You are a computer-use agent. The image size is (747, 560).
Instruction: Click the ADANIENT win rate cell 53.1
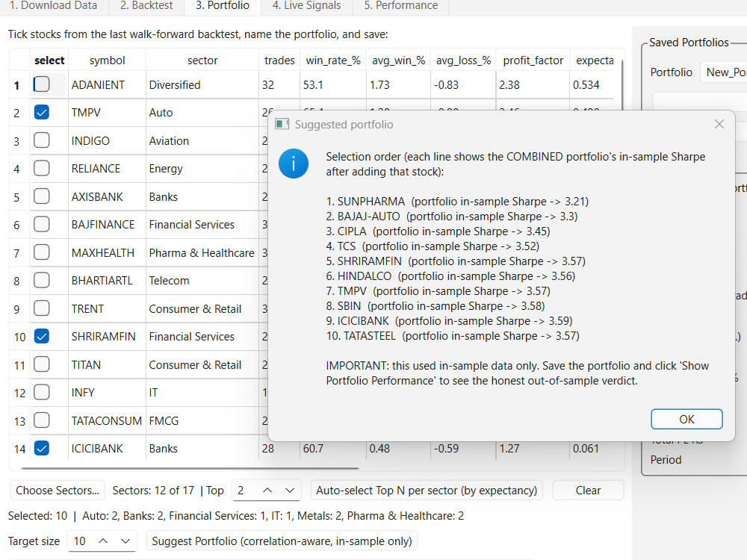[333, 85]
